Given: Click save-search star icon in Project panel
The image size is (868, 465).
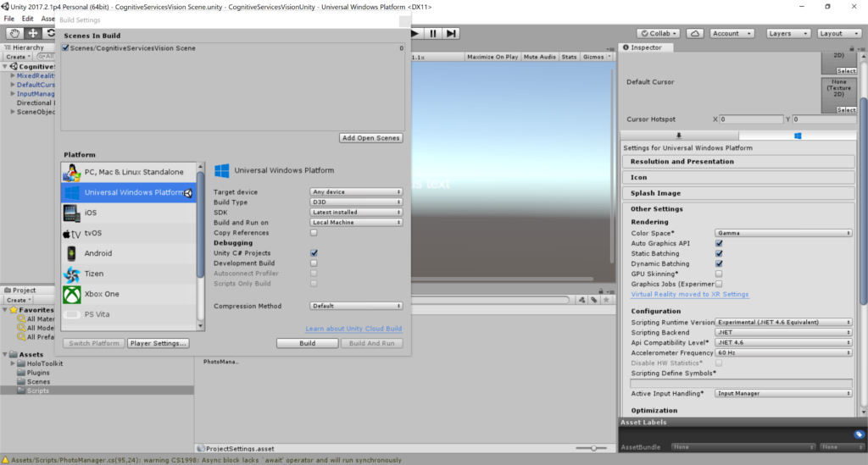Looking at the screenshot, I should [x=606, y=300].
